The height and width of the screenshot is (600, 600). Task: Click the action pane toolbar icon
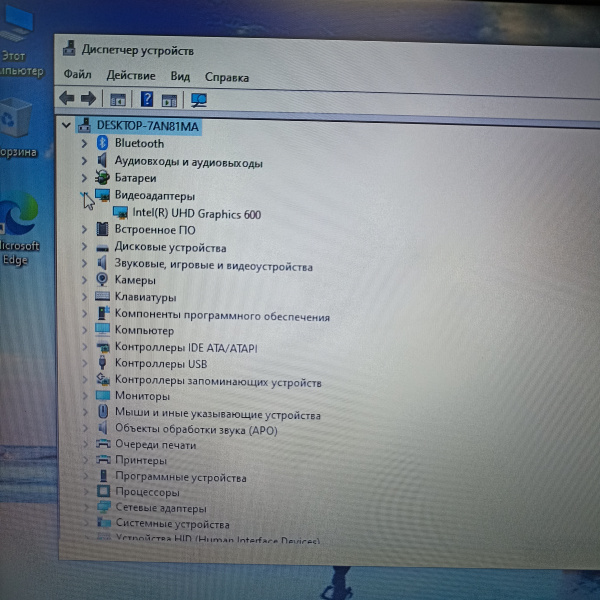pyautogui.click(x=169, y=100)
